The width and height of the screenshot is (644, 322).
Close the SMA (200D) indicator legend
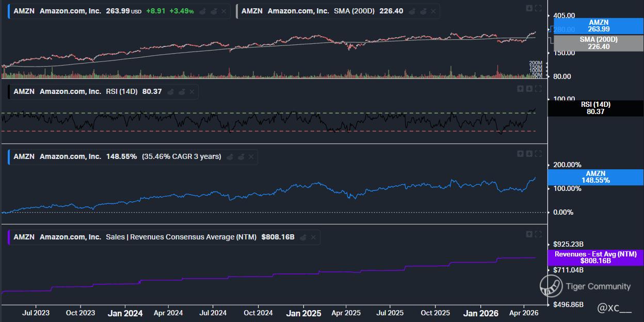(x=433, y=11)
